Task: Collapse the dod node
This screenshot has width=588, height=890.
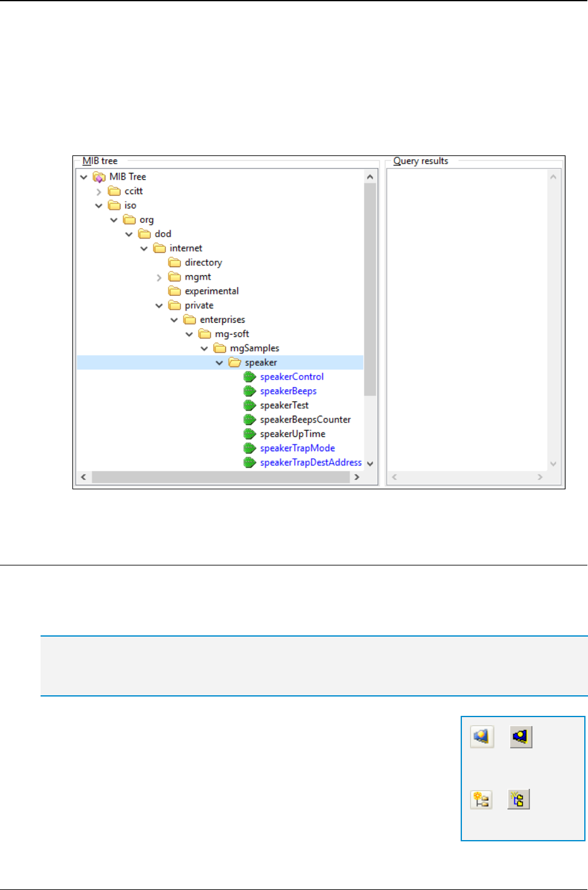Action: coord(129,234)
